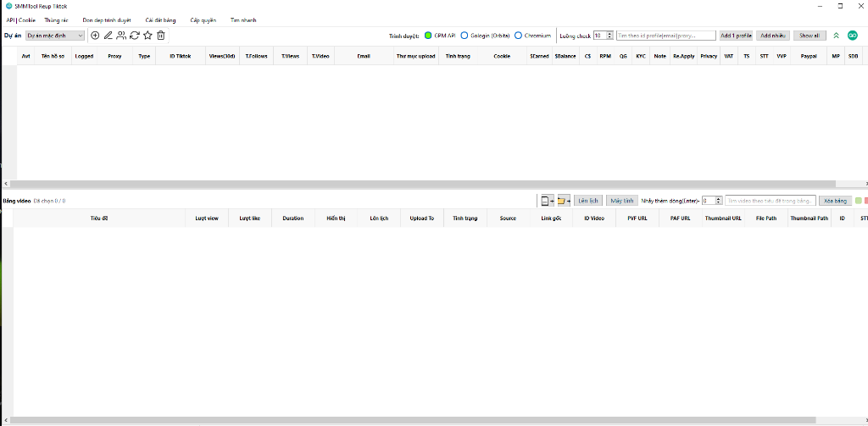The height and width of the screenshot is (426, 868).
Task: Click the green double-chevron collapse icon
Action: (x=837, y=36)
